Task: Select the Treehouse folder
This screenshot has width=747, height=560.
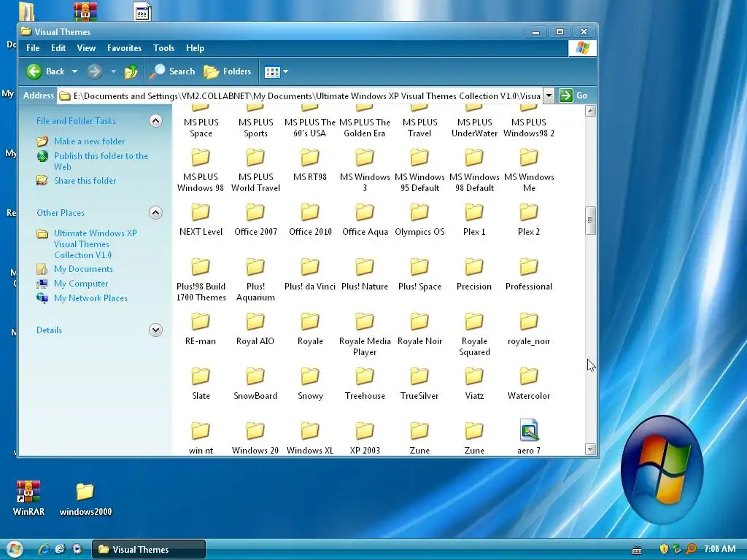Action: 365,384
